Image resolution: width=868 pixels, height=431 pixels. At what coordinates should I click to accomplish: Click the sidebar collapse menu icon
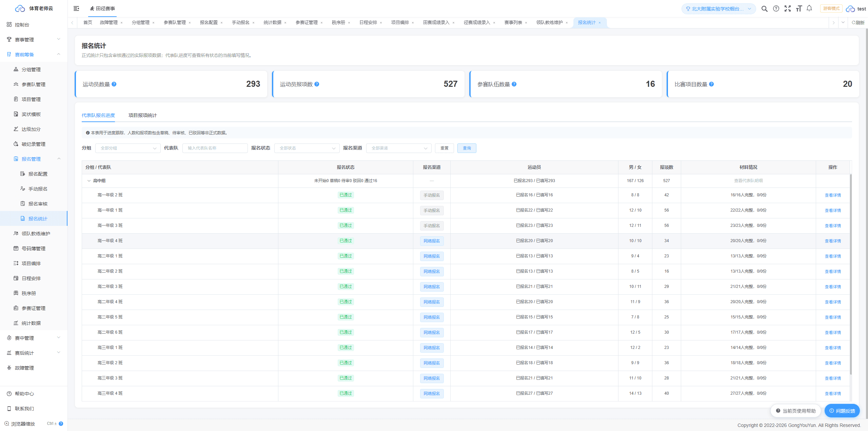pos(76,8)
